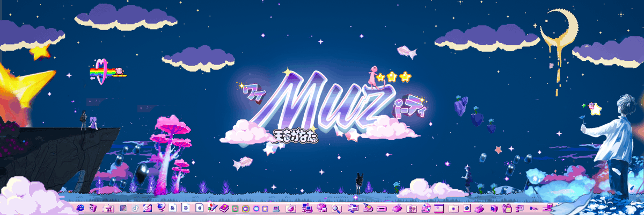
Task: Launch TikTok from the dock
Action: 135,208
